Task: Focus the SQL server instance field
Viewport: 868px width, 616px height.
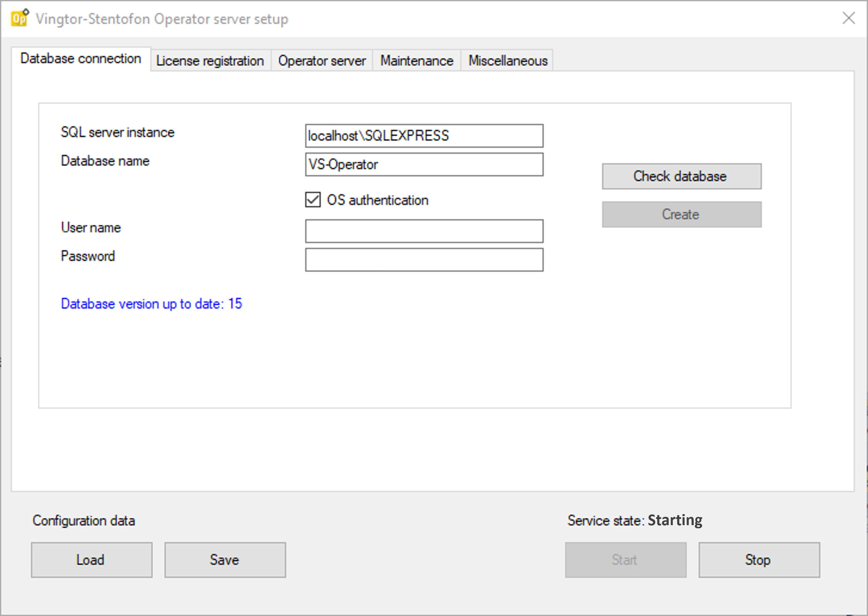Action: click(x=424, y=136)
